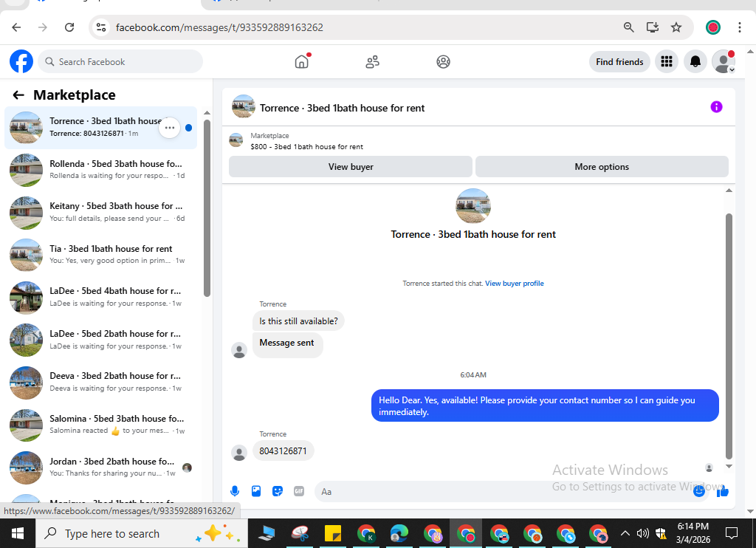Screen dimensions: 756x548
Task: Open Torrence 3bed 1bath conversation
Action: 100,128
